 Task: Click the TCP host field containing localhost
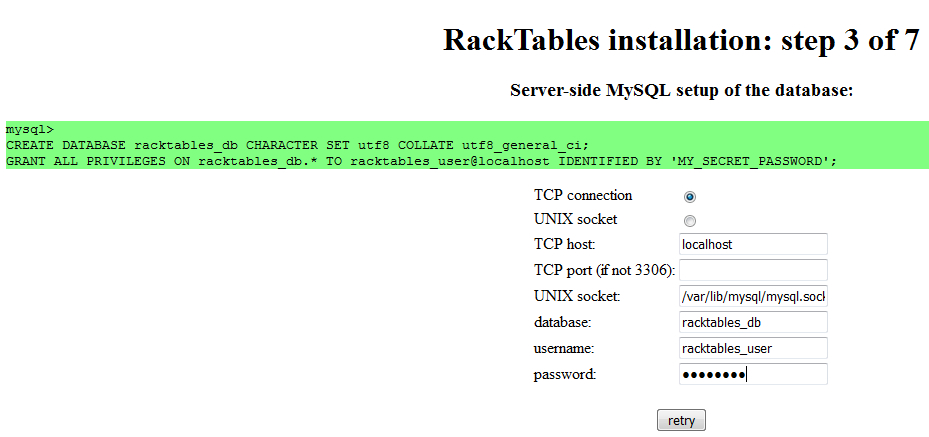[x=753, y=244]
